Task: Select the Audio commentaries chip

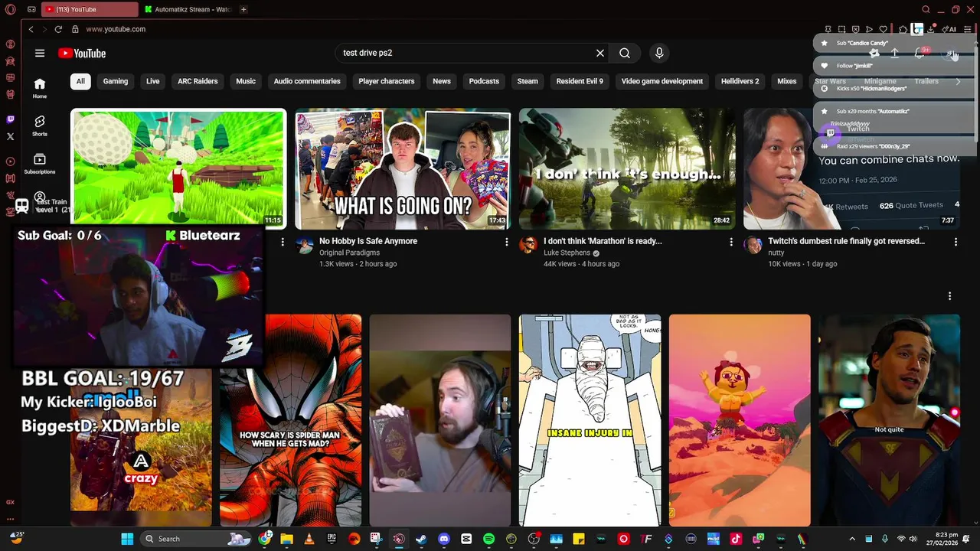Action: pyautogui.click(x=307, y=81)
